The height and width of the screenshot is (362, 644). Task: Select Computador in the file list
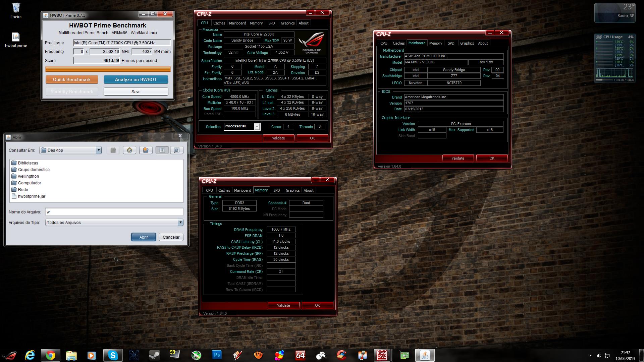[26, 183]
